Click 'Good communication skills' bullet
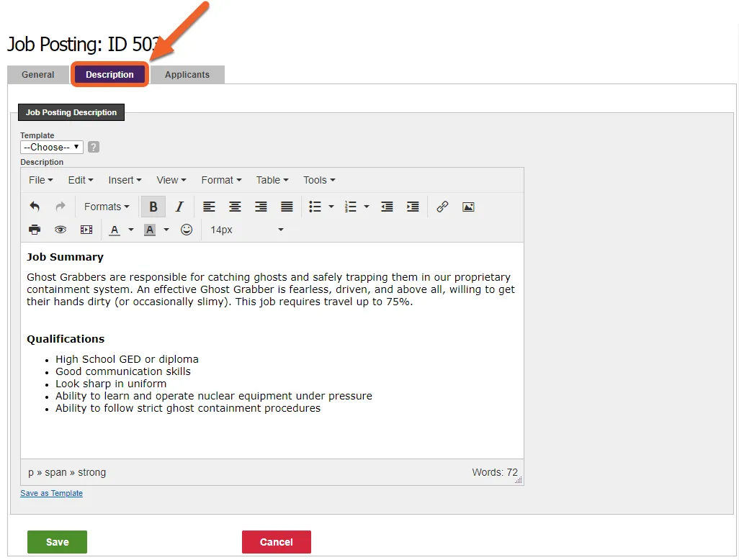 123,371
